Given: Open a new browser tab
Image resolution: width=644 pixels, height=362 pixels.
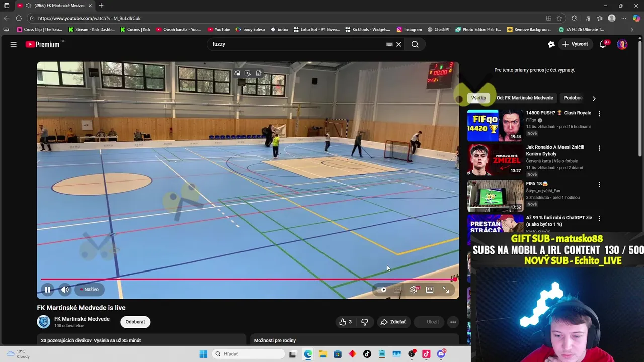Looking at the screenshot, I should coord(101,5).
